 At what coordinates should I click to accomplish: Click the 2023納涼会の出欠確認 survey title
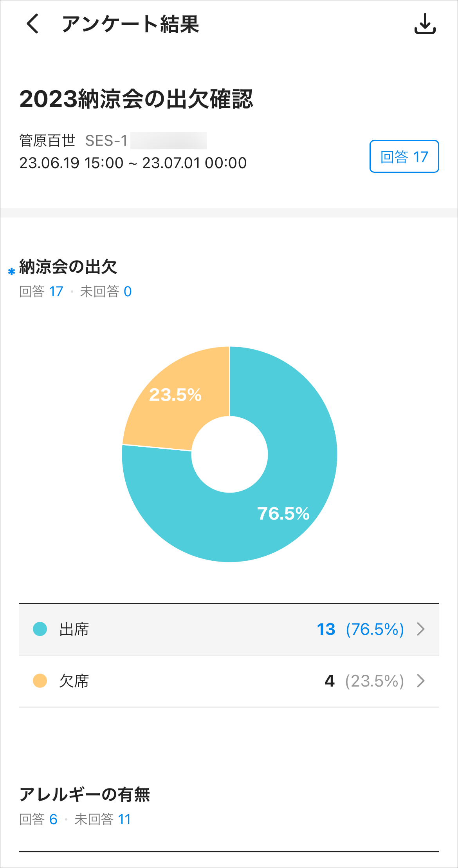pos(136,99)
